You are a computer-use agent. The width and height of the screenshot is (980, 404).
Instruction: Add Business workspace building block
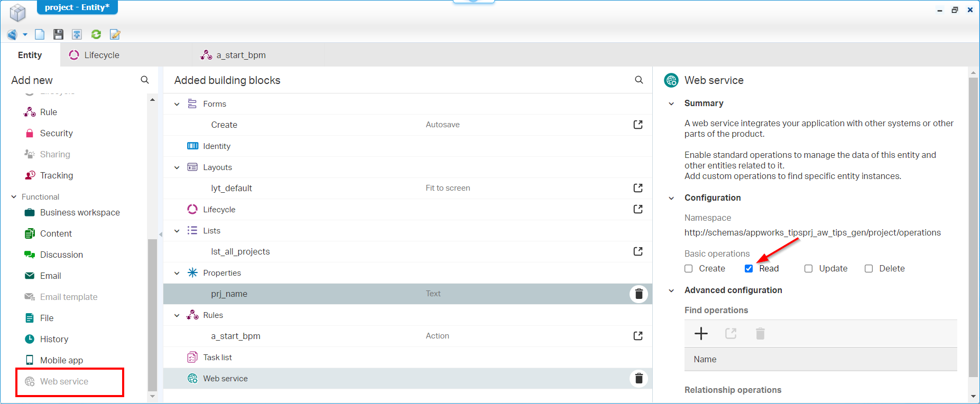(80, 212)
